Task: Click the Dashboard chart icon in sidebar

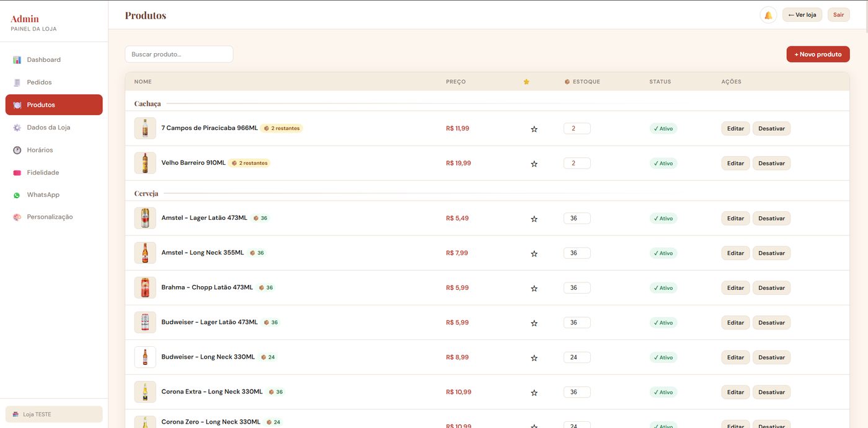Action: [17, 60]
